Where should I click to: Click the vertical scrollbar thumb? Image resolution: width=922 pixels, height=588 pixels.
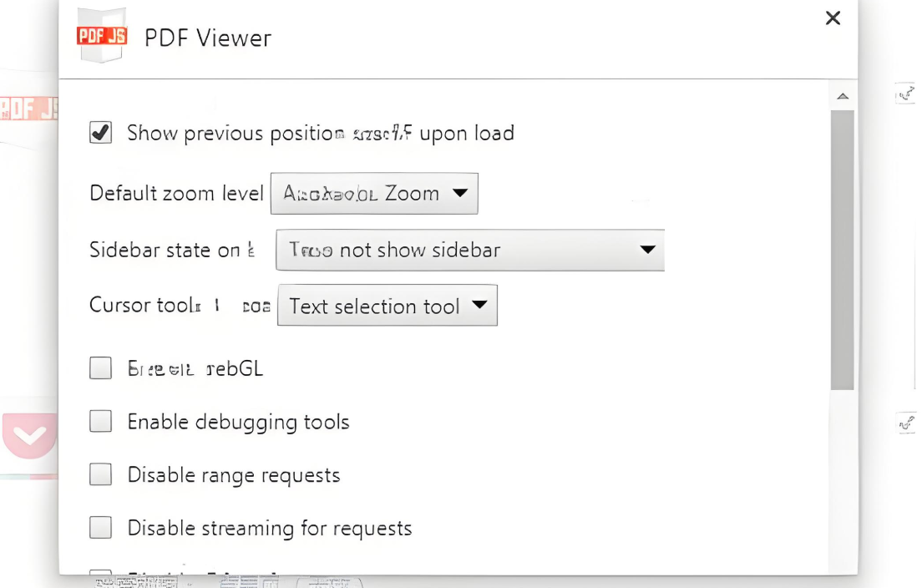click(x=843, y=251)
